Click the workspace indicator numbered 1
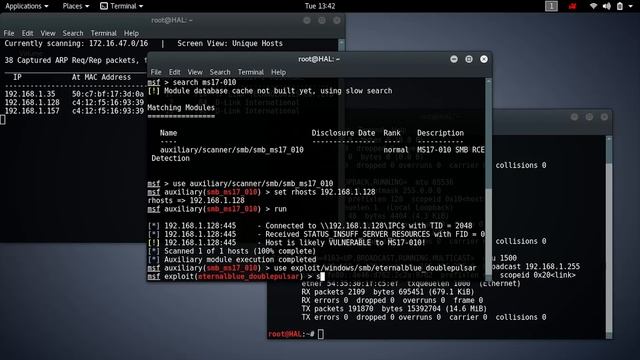640x360 pixels. pyautogui.click(x=551, y=6)
